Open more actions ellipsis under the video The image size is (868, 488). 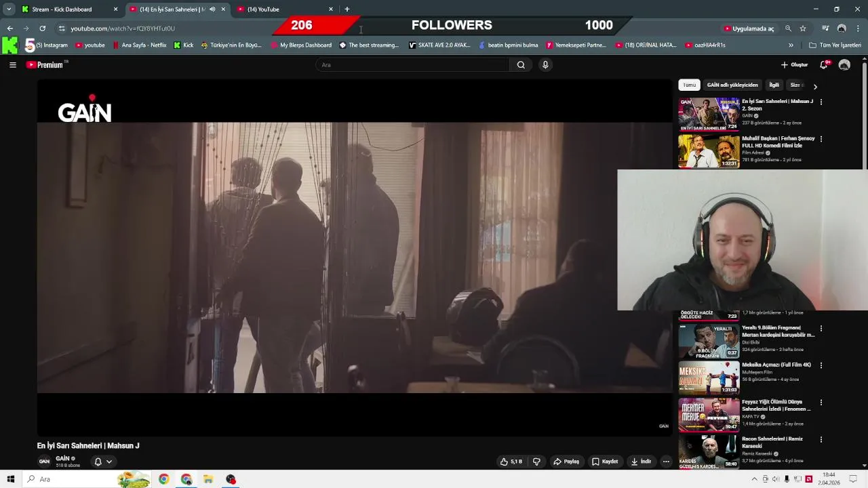(x=666, y=462)
